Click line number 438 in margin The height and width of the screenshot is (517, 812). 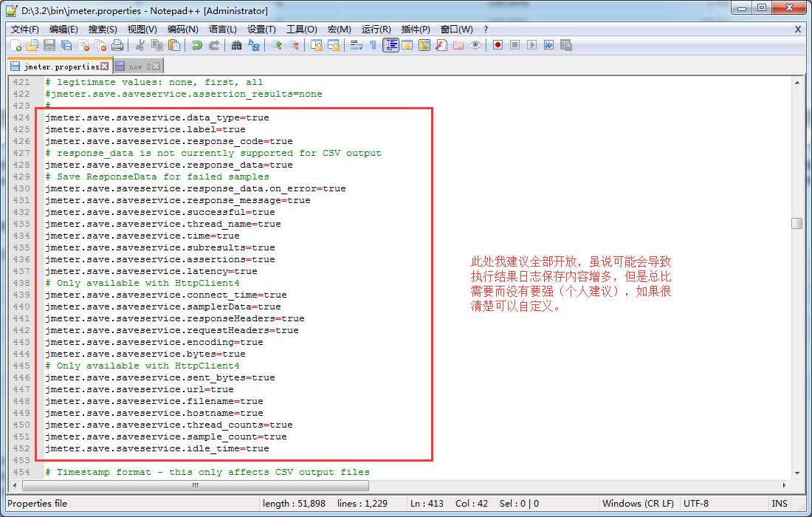click(21, 283)
